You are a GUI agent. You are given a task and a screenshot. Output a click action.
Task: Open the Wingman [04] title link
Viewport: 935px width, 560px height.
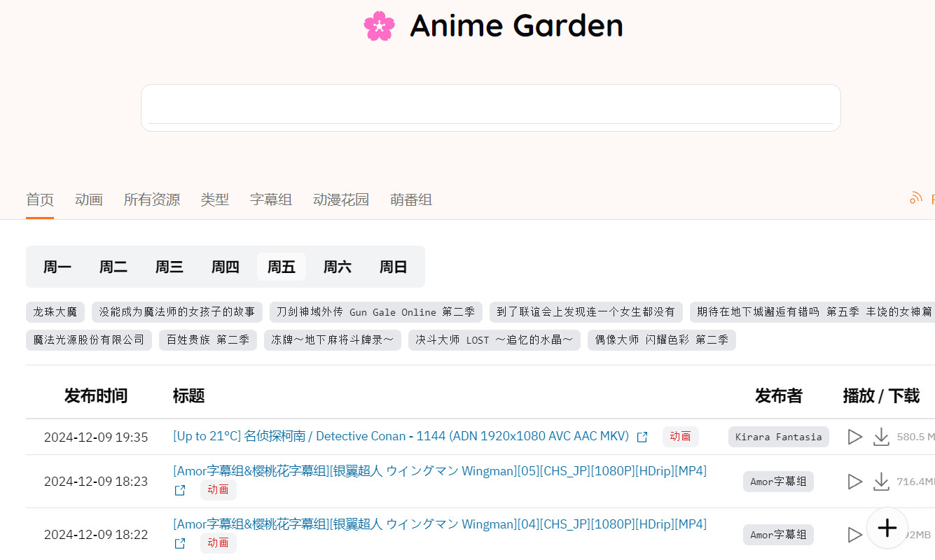440,524
